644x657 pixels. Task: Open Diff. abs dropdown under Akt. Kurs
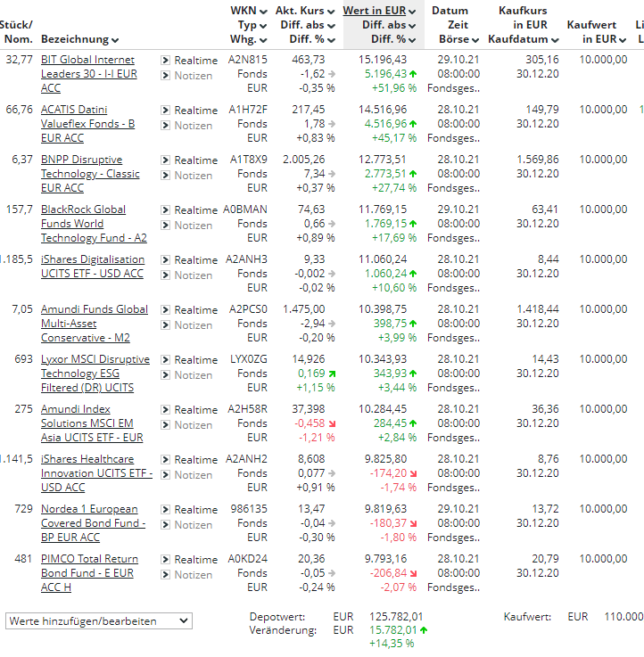[331, 26]
